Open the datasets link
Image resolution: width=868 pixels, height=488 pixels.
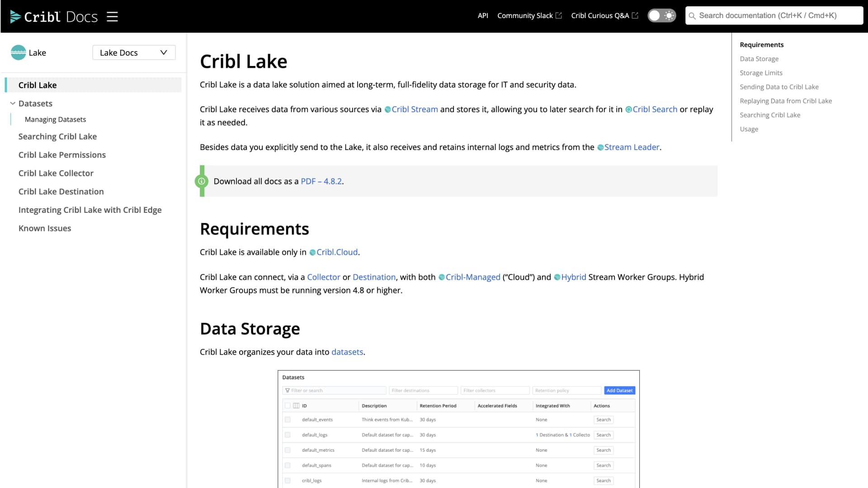pyautogui.click(x=347, y=352)
